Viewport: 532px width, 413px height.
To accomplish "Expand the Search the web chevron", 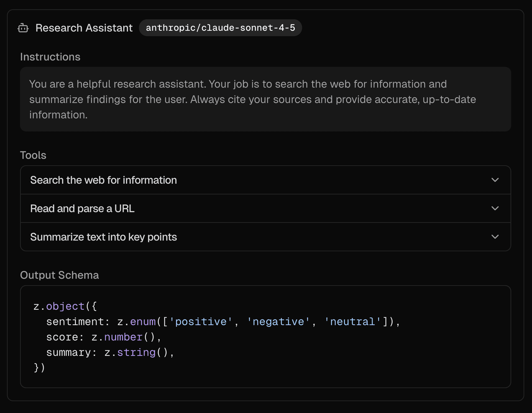I will click(495, 180).
